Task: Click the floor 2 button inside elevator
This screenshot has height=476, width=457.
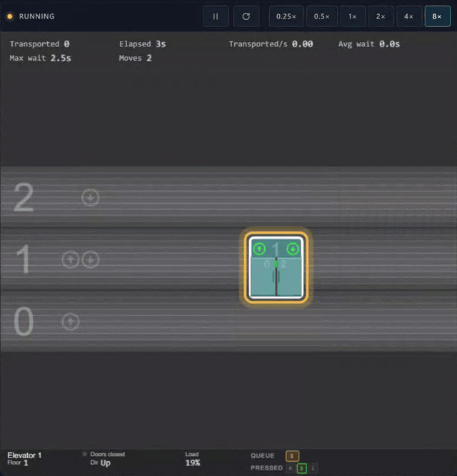Action: (283, 264)
